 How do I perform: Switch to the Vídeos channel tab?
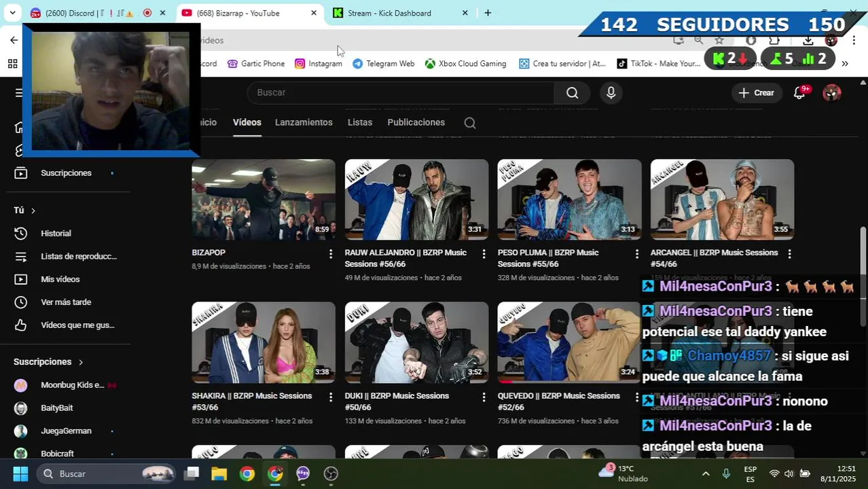coord(247,122)
